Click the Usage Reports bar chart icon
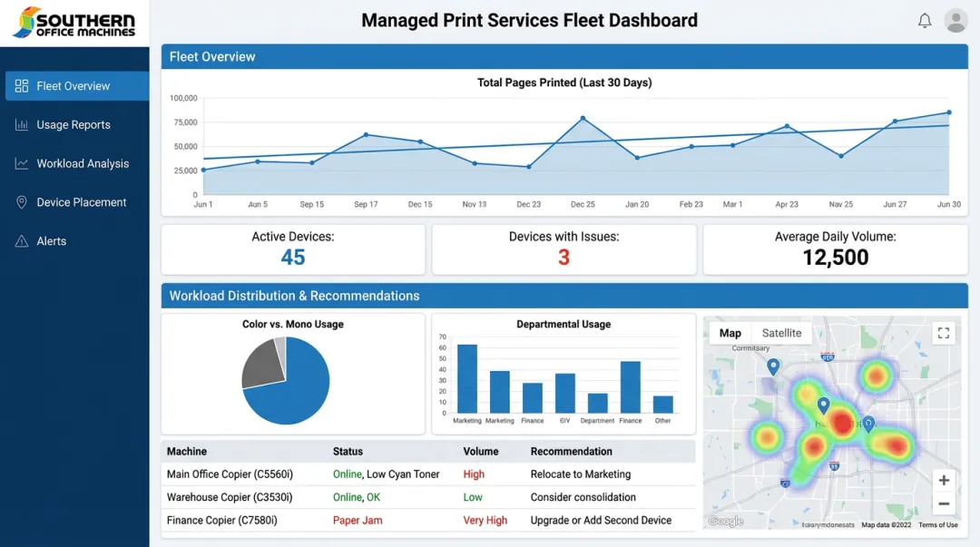This screenshot has width=980, height=547. 22,124
